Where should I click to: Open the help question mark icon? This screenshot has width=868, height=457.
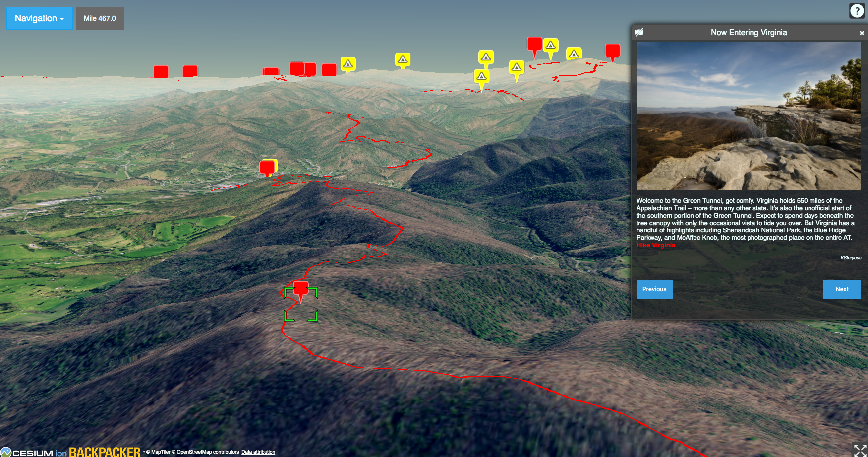click(857, 11)
